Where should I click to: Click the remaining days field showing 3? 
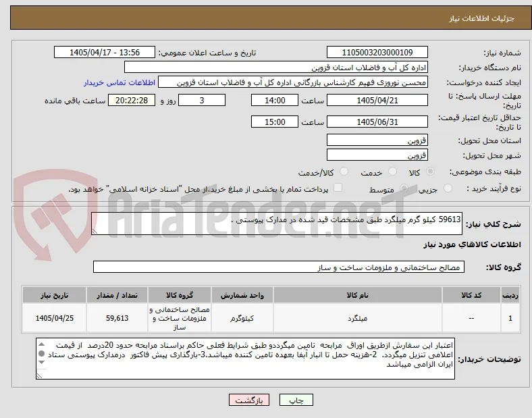click(x=202, y=101)
